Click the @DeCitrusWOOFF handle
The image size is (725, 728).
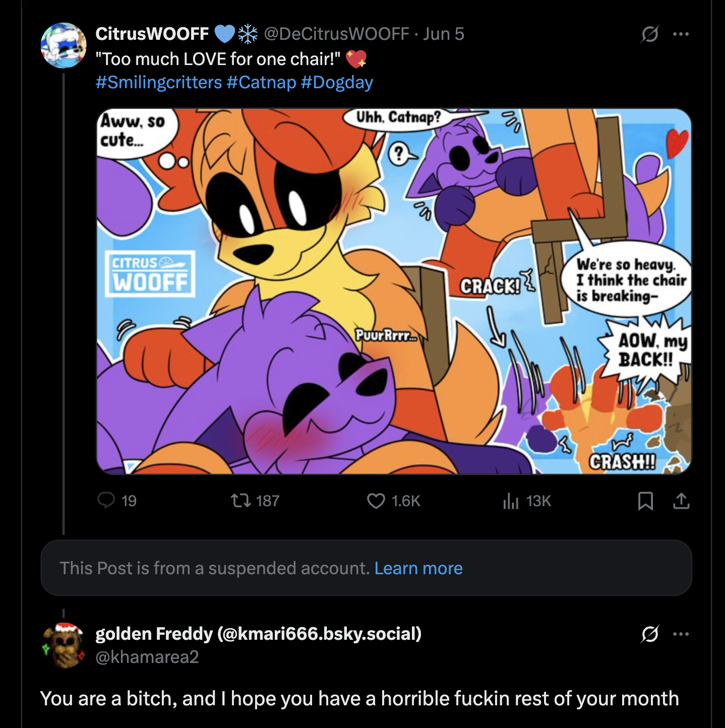336,34
